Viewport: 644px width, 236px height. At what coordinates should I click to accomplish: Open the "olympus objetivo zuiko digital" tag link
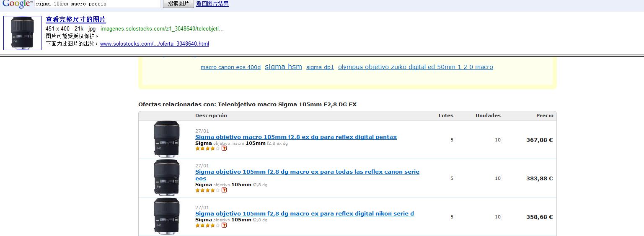tap(415, 67)
